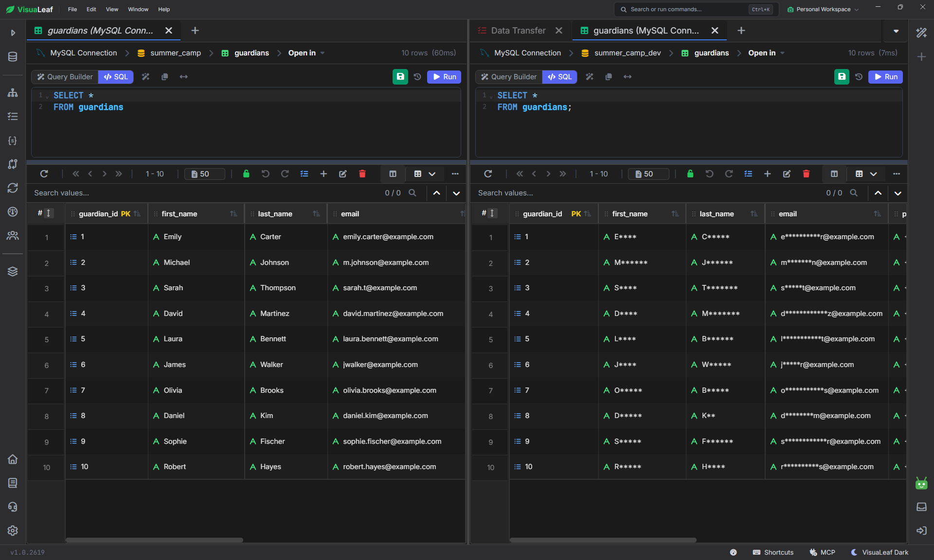
Task: Switch to Query Builder in left pane
Action: click(x=65, y=77)
